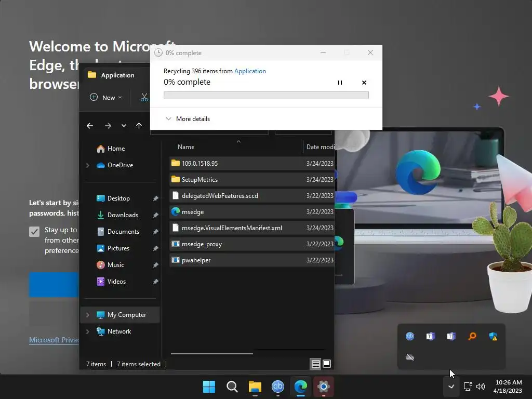The width and height of the screenshot is (532, 399).
Task: Open the orange magnifier tray icon
Action: tap(472, 336)
